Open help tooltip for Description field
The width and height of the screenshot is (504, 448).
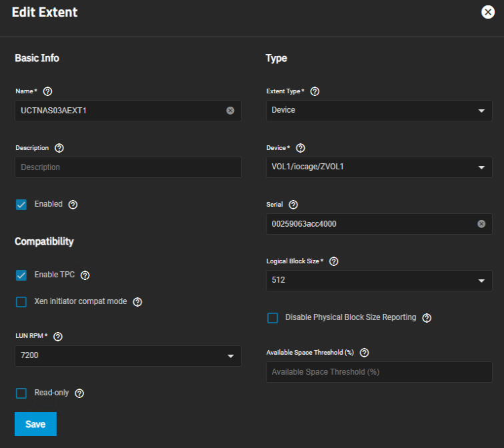[59, 148]
